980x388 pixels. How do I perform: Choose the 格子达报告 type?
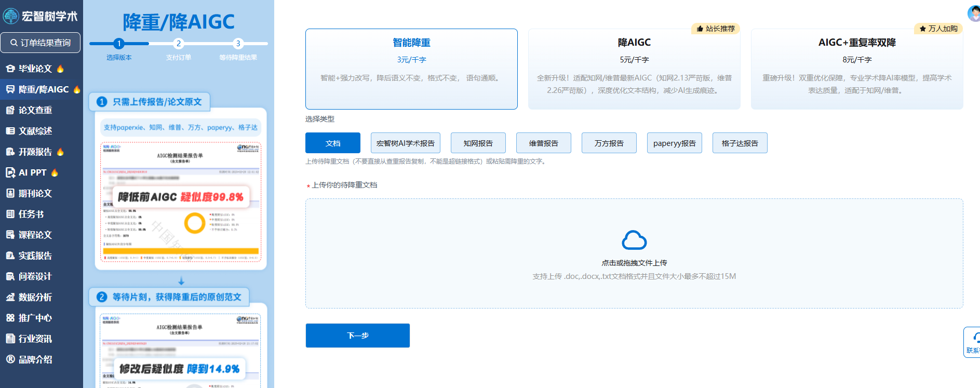(740, 143)
